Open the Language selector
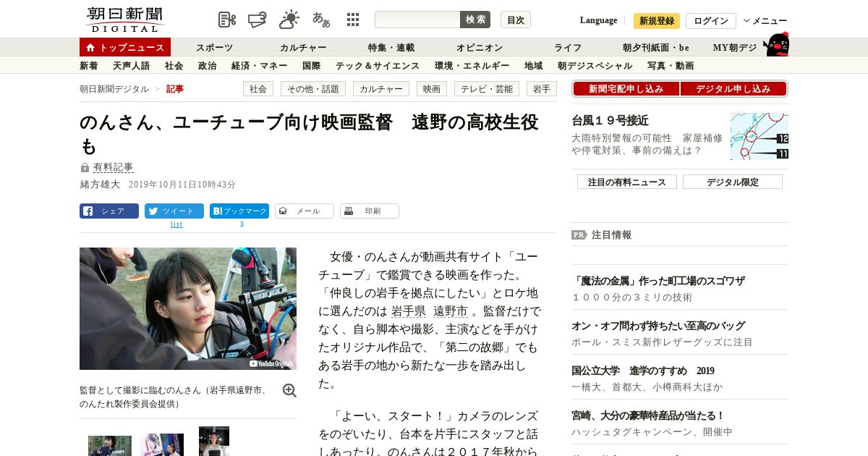Viewport: 868px width, 456px height. (598, 20)
